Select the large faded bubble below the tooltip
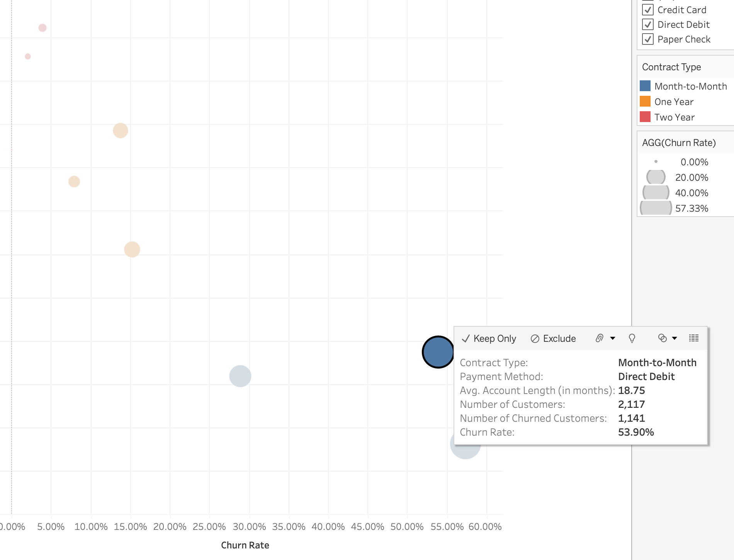This screenshot has height=560, width=734. [466, 451]
